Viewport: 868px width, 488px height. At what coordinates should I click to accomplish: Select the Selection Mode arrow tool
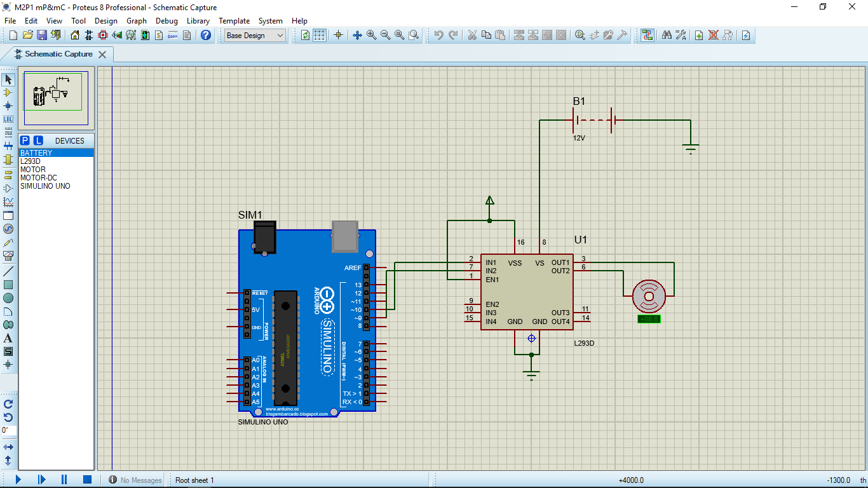(x=8, y=79)
